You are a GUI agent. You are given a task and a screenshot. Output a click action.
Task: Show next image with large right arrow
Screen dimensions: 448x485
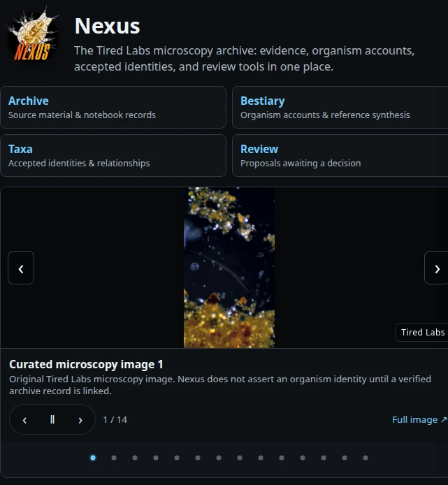pyautogui.click(x=437, y=268)
